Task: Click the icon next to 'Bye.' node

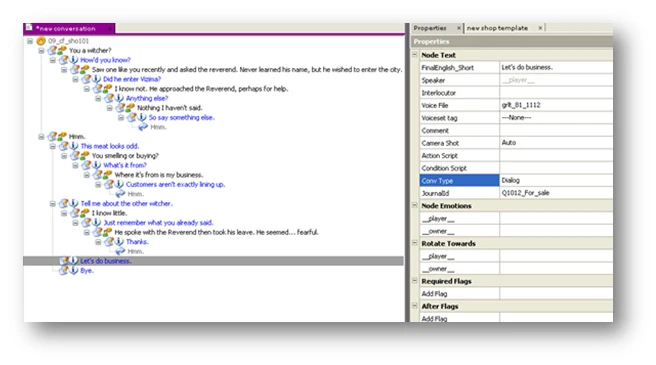Action: [68, 270]
